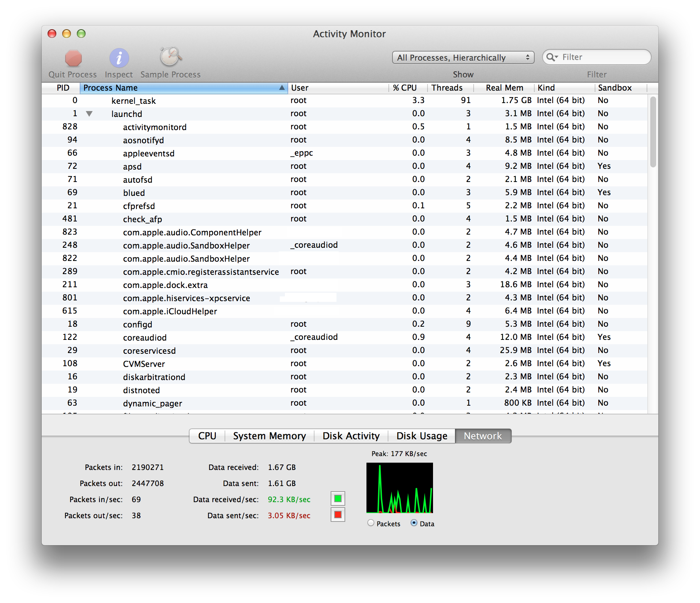Select the kernel_task process row
700x603 pixels.
(345, 100)
